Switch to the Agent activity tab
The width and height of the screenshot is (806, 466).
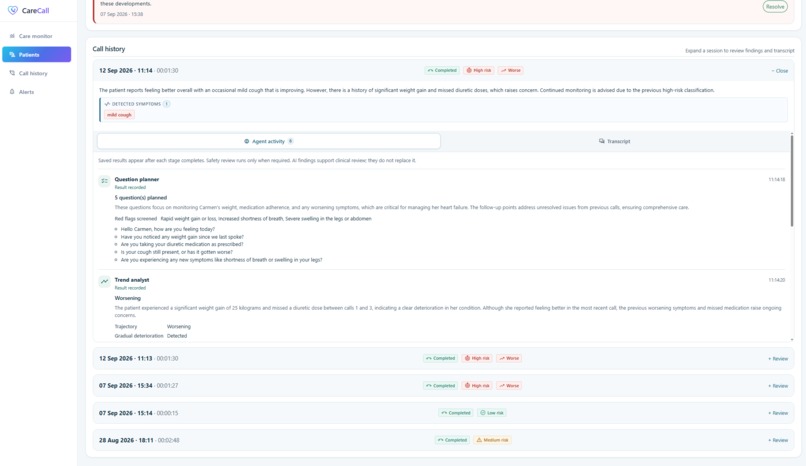(269, 141)
